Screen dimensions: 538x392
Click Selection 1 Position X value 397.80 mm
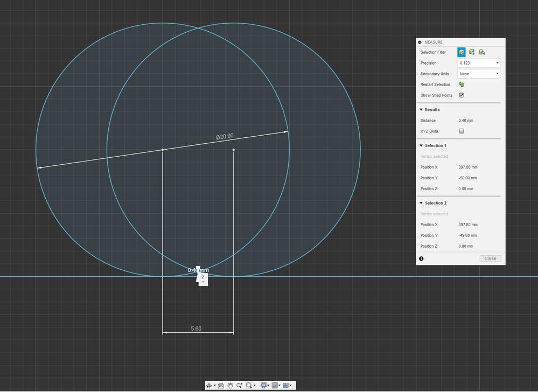pos(467,167)
